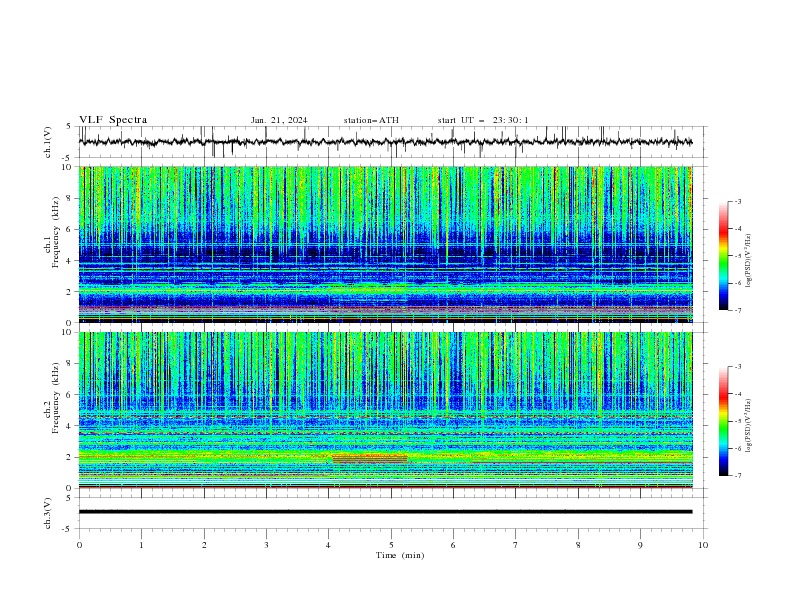Click the "9" tick on the time axis
The width and height of the screenshot is (792, 612).
pos(640,545)
